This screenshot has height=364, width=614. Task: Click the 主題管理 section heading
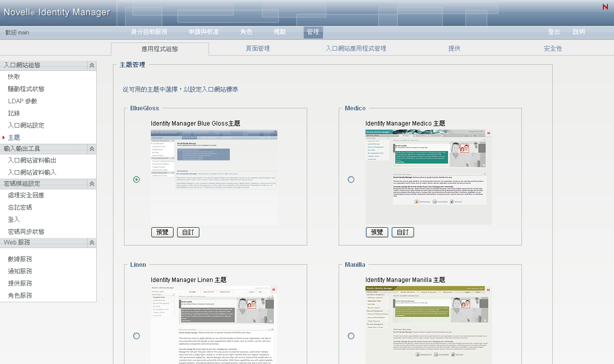tap(133, 65)
